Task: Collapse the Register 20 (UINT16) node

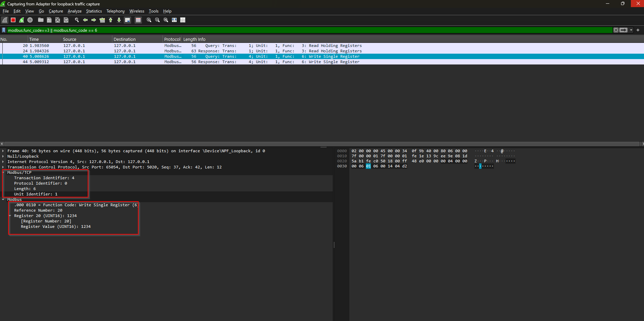Action: pos(10,216)
